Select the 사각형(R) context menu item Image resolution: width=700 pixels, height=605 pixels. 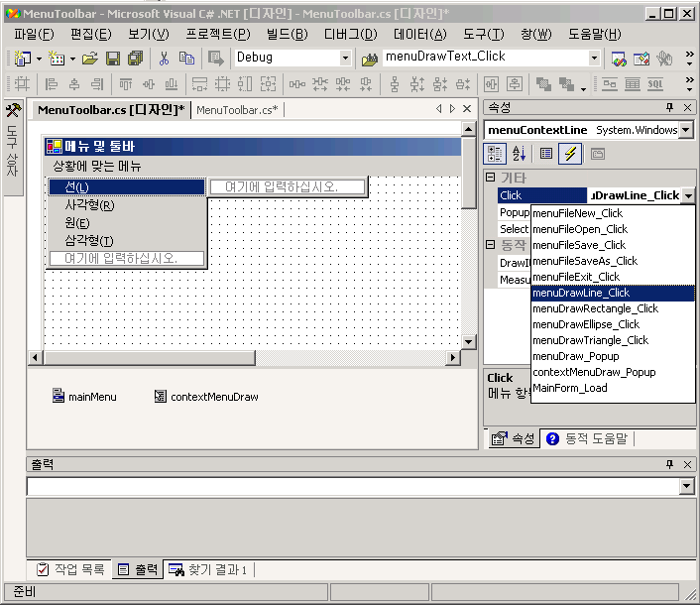coord(89,205)
